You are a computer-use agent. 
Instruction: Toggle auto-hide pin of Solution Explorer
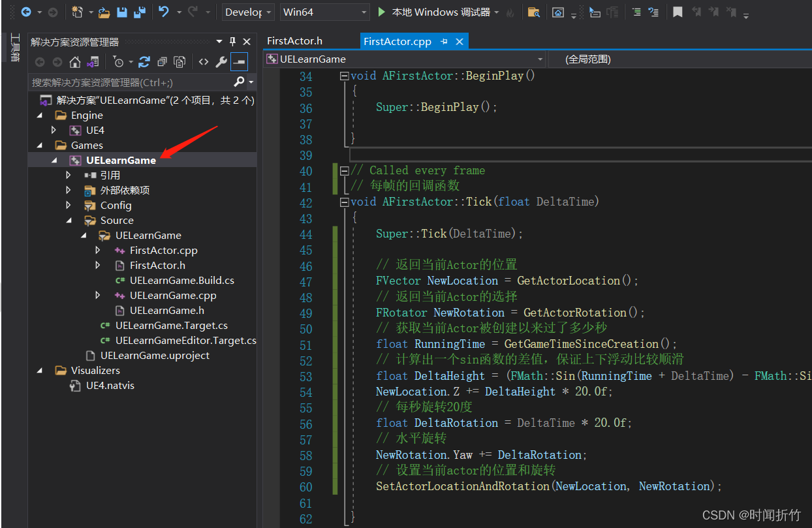232,42
